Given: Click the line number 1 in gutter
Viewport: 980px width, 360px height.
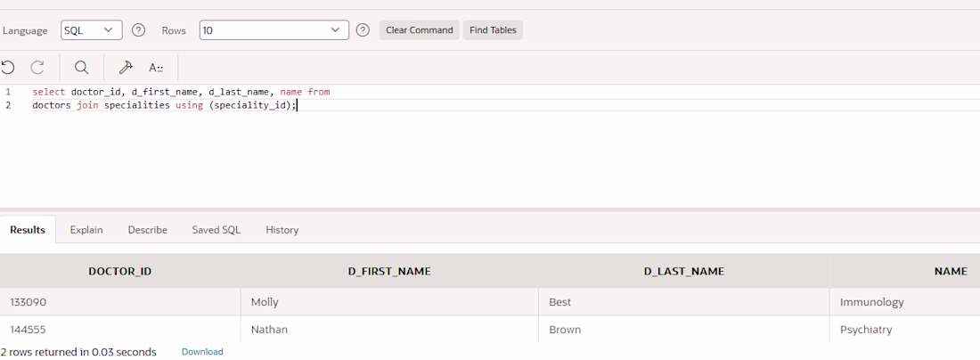Looking at the screenshot, I should pos(8,92).
